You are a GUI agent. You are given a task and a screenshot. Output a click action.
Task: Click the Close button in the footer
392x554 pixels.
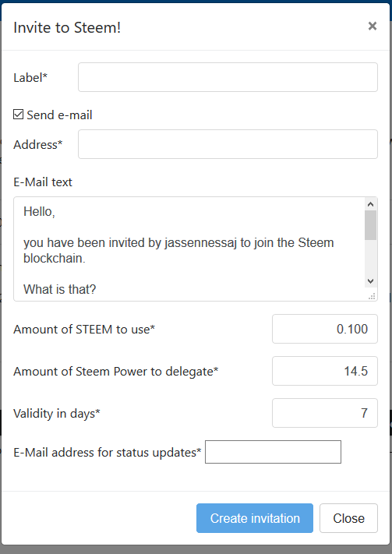(x=348, y=518)
